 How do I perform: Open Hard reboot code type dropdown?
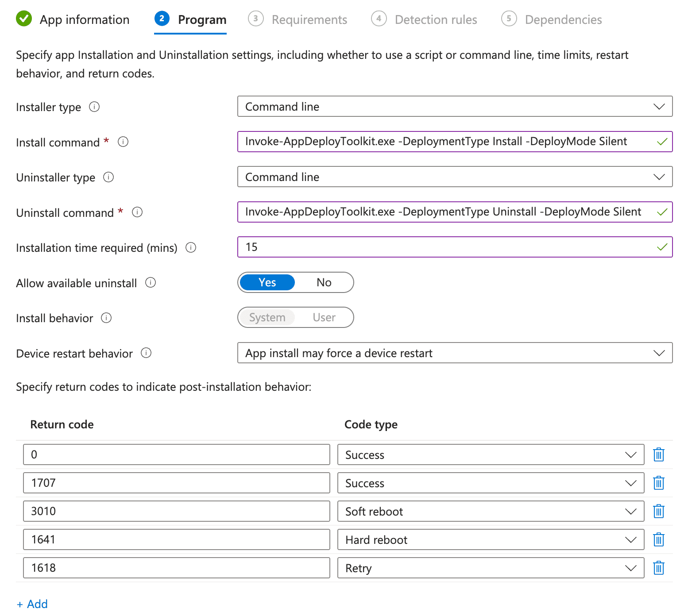[491, 539]
